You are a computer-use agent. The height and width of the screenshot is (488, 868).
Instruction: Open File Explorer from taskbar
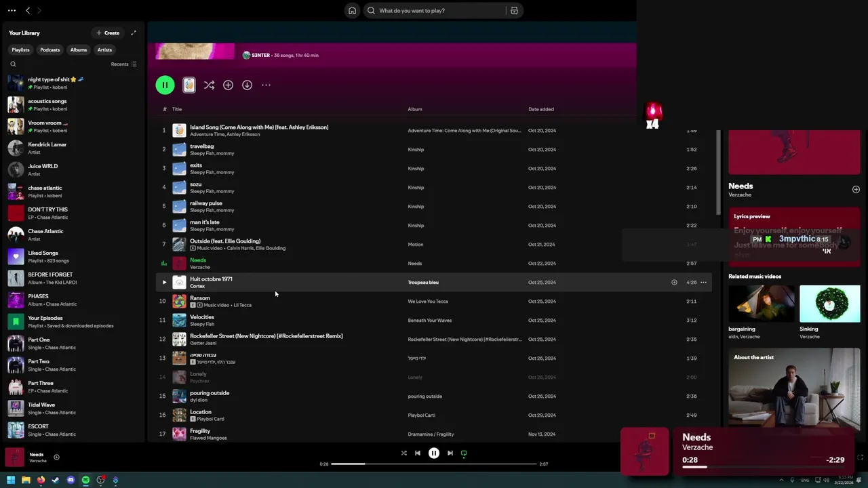coord(26,481)
